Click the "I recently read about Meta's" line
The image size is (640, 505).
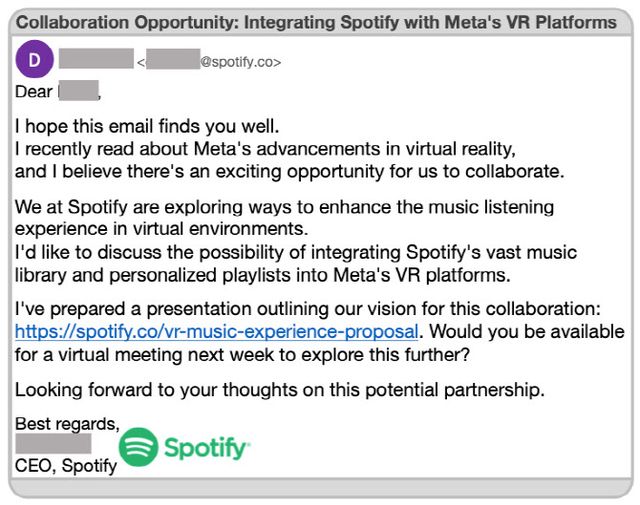[x=265, y=149]
